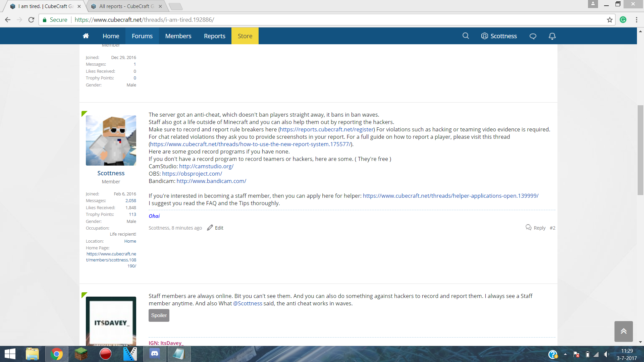This screenshot has height=362, width=644.
Task: Bookmark page with star icon
Action: [610, 20]
